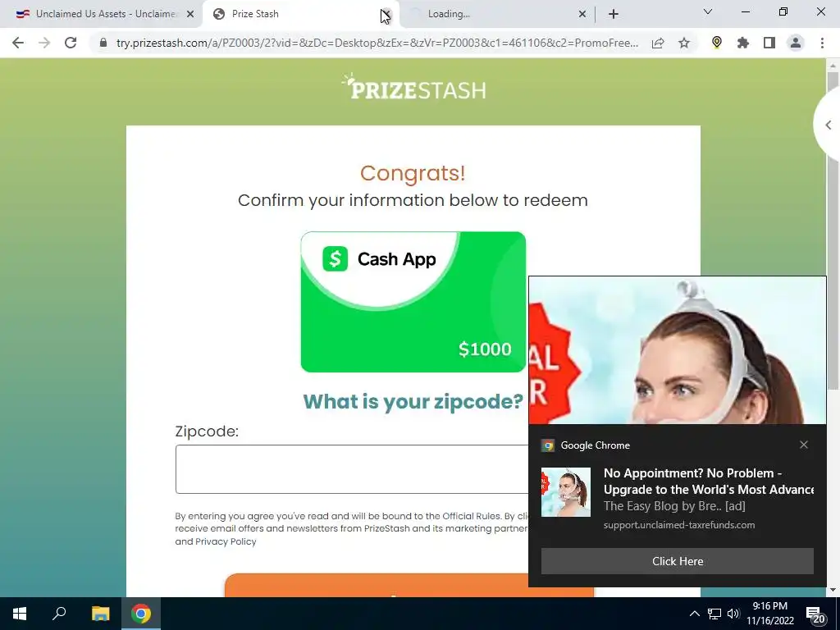This screenshot has height=630, width=840.
Task: Open the Chrome three-dot menu
Action: tap(822, 43)
